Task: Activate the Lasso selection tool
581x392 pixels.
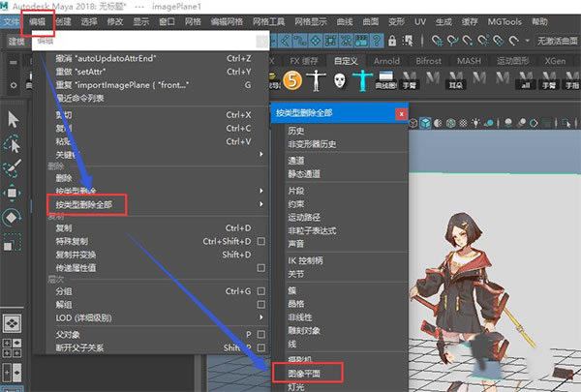Action: (13, 143)
